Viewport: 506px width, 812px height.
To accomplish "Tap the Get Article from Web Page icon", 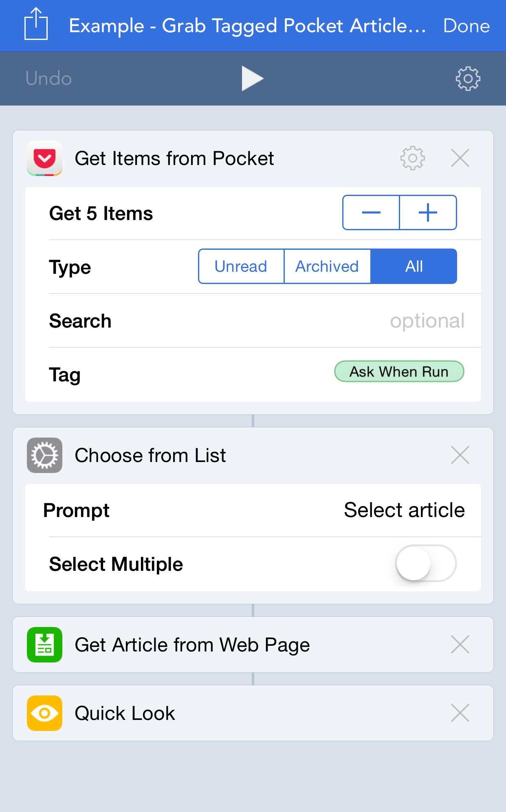I will coord(44,644).
